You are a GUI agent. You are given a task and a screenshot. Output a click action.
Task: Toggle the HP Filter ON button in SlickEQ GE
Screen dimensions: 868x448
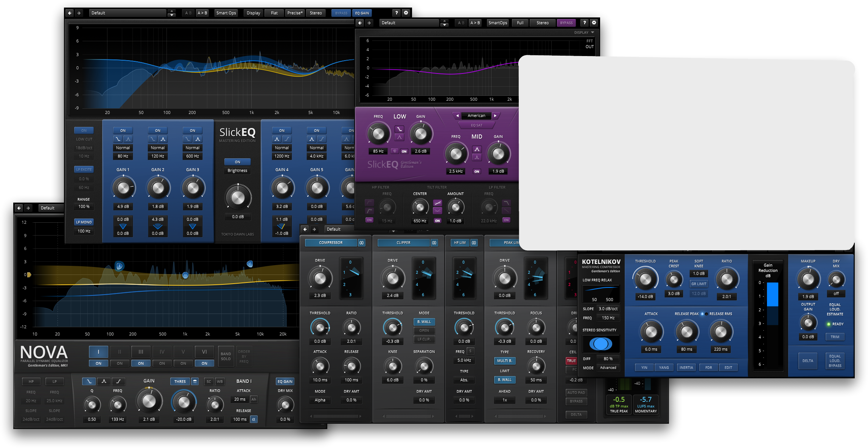pyautogui.click(x=369, y=220)
